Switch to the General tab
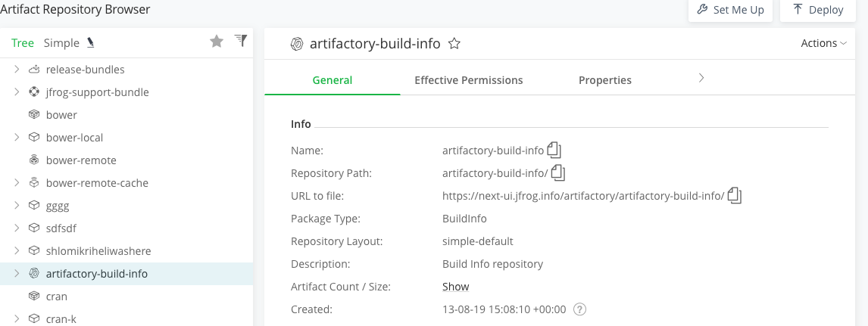Screen dimensions: 868x326 pyautogui.click(x=333, y=80)
